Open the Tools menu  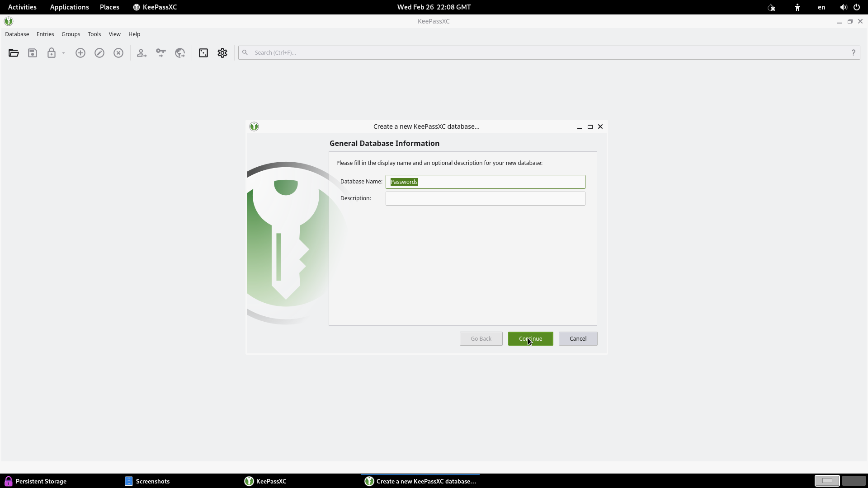click(94, 34)
